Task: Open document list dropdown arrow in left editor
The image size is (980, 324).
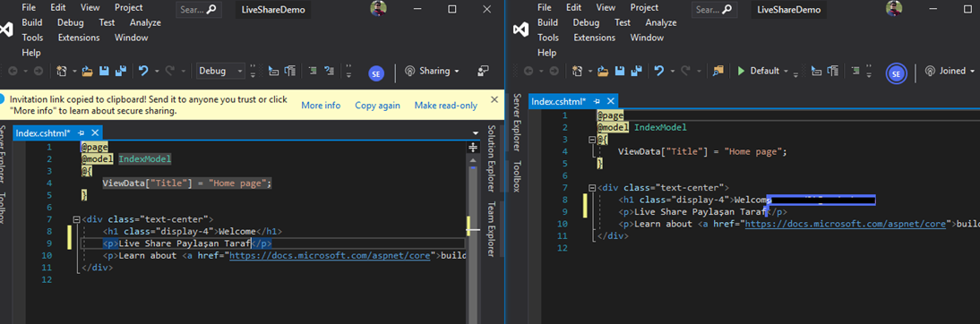Action: click(x=475, y=133)
